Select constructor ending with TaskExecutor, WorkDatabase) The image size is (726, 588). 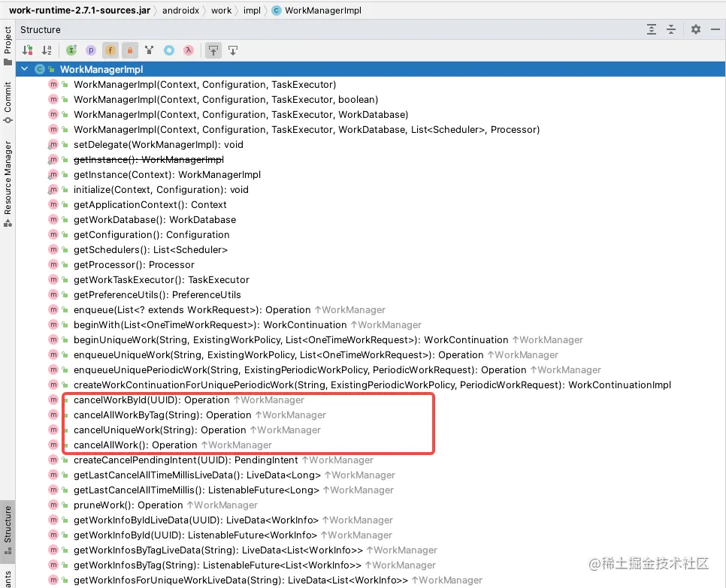click(240, 114)
